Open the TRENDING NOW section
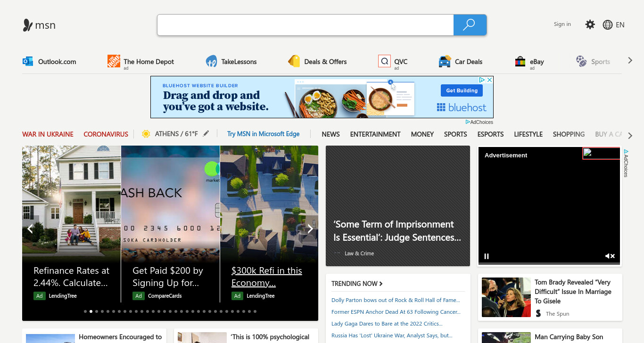The width and height of the screenshot is (644, 343). tap(357, 284)
